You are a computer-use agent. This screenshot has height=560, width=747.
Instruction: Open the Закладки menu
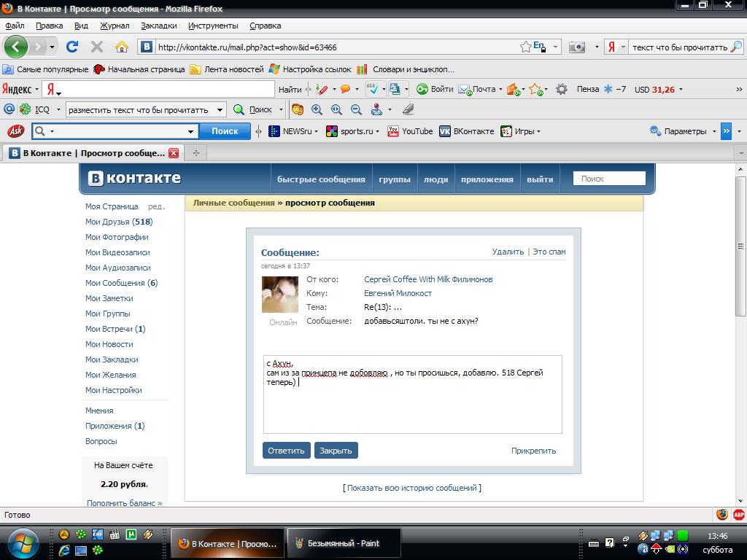click(158, 26)
